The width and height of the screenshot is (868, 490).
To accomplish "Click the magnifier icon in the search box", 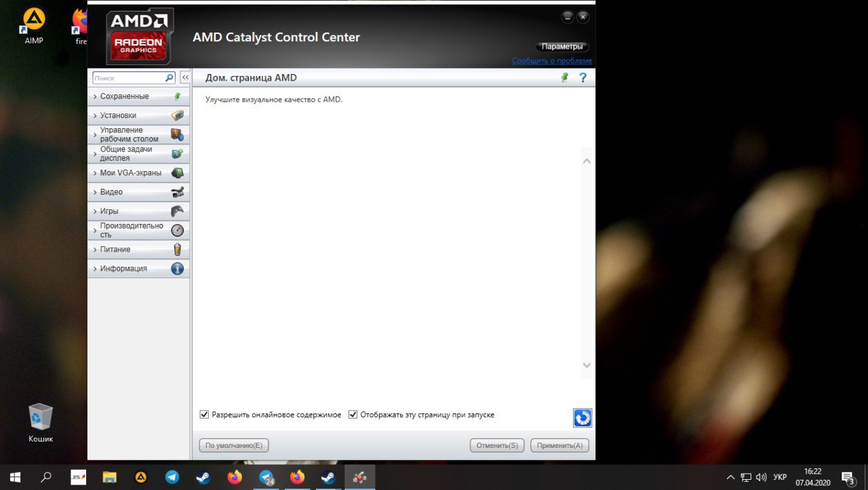I will click(170, 78).
